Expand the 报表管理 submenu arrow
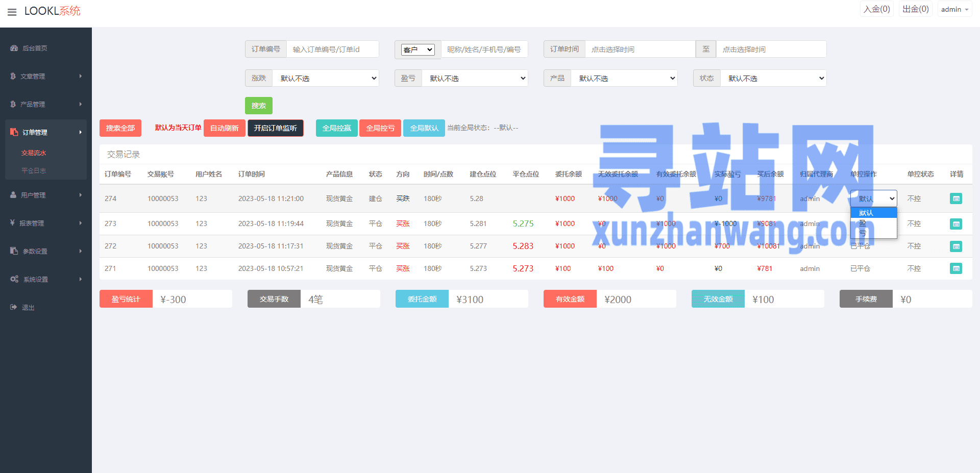 [x=81, y=223]
